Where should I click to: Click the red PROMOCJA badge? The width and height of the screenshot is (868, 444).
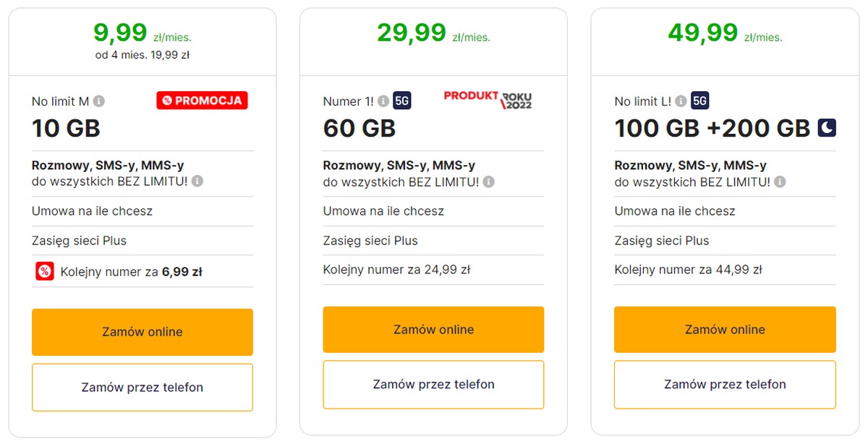point(202,101)
